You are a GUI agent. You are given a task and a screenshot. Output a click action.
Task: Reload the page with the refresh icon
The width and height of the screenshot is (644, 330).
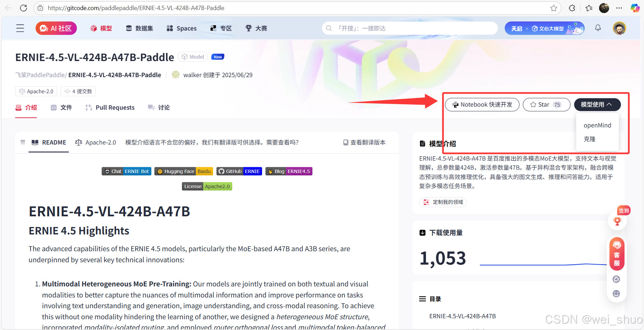click(x=23, y=8)
